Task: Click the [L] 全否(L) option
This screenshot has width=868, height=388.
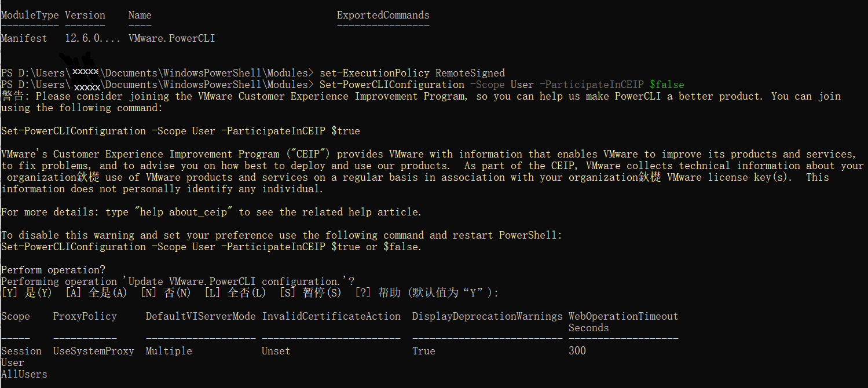Action: [x=235, y=293]
